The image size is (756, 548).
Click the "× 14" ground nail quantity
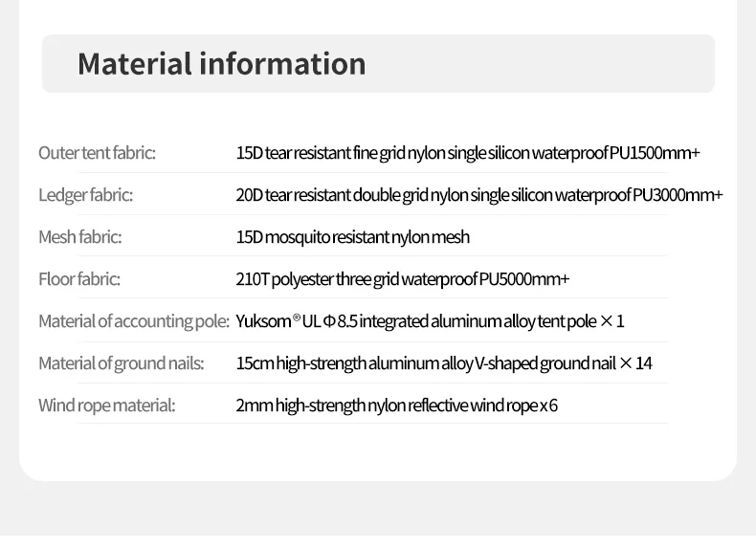pyautogui.click(x=635, y=363)
